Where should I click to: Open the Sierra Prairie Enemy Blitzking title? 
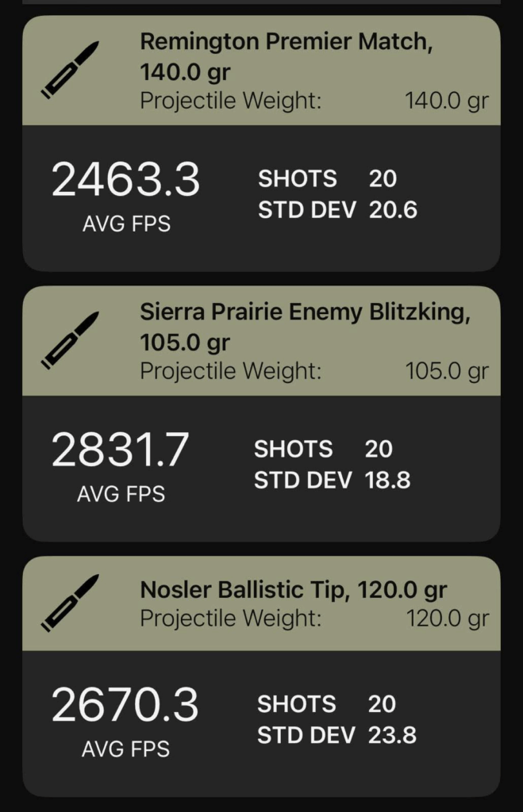305,327
